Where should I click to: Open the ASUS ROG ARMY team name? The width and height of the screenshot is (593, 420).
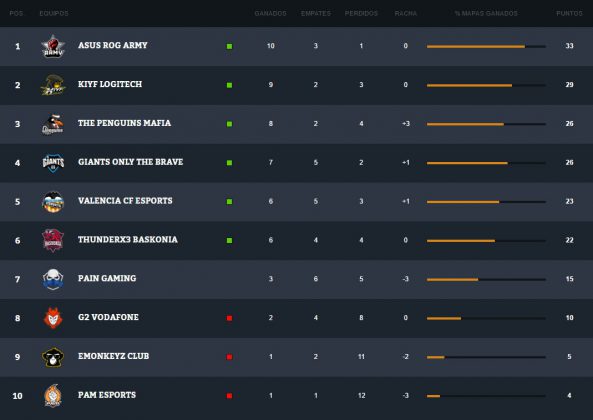point(113,45)
